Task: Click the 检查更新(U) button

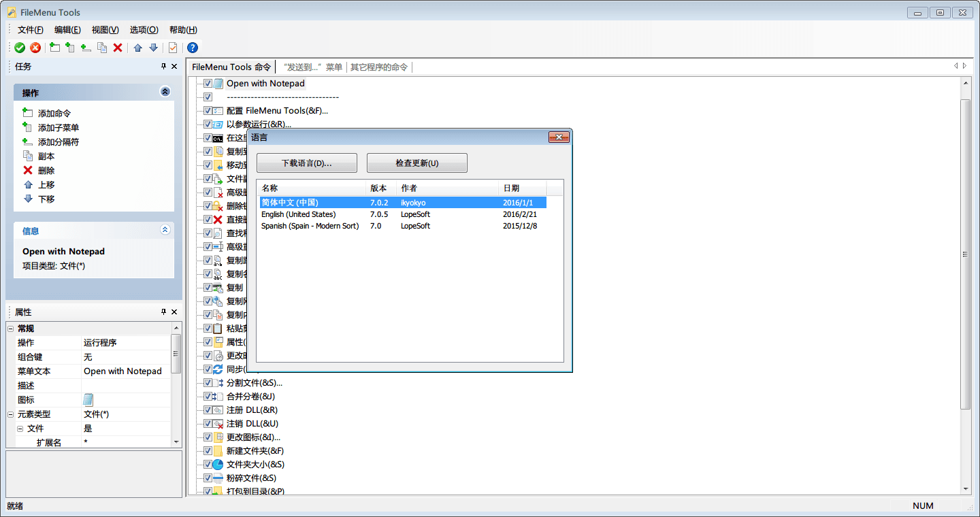Action: [x=417, y=163]
